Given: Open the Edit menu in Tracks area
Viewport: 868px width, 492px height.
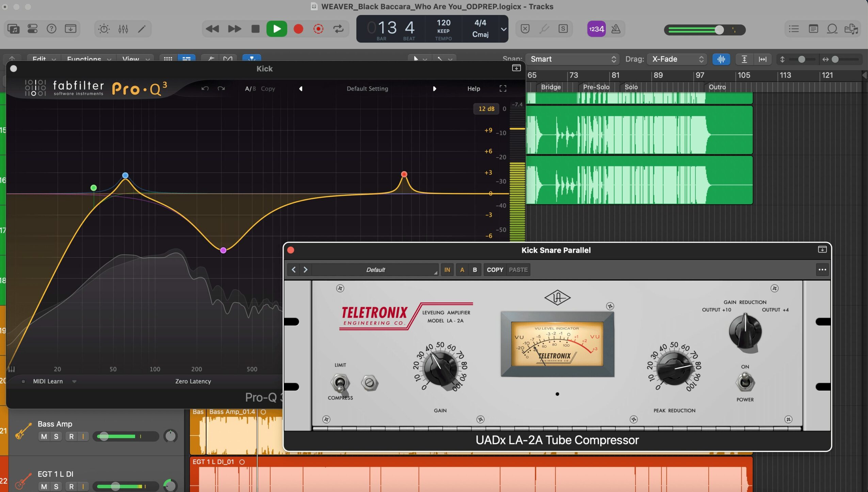Looking at the screenshot, I should point(44,59).
